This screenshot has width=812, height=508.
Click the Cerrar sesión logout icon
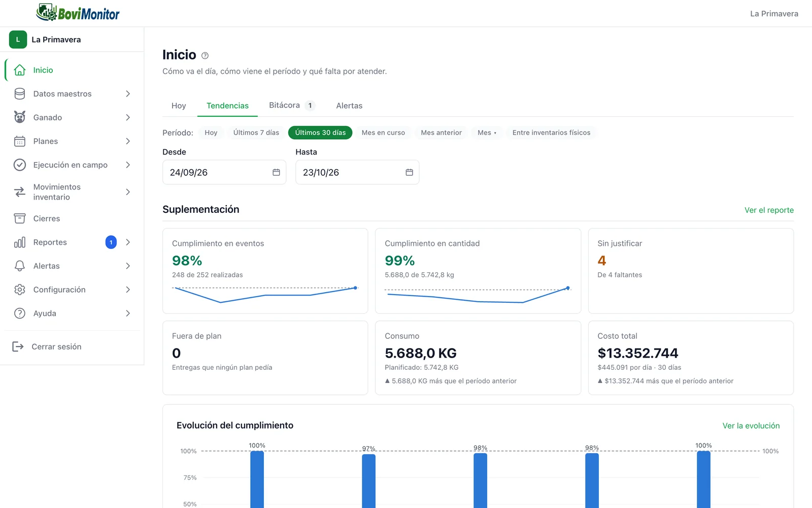(x=18, y=346)
